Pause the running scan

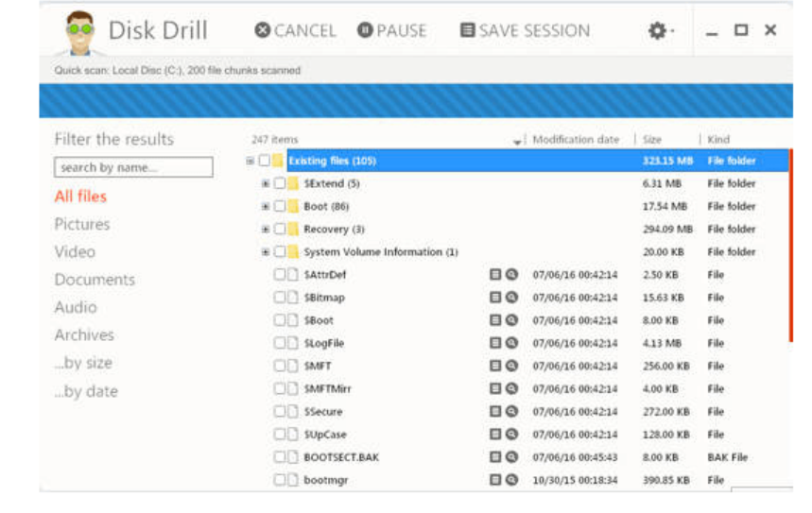click(391, 31)
